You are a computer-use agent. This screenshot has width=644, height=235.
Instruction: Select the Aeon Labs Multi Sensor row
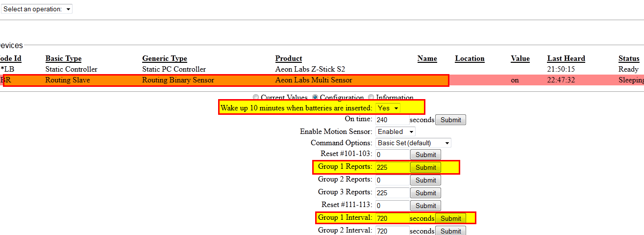(x=322, y=80)
